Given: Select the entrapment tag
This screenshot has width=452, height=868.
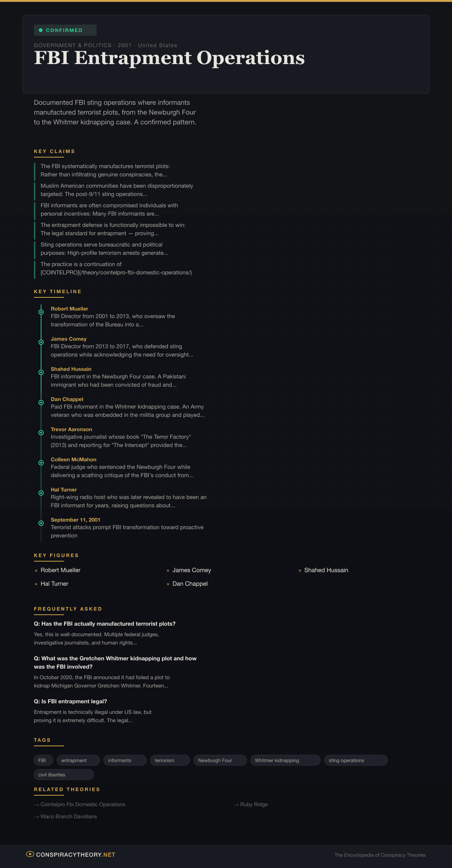Looking at the screenshot, I should point(78,760).
